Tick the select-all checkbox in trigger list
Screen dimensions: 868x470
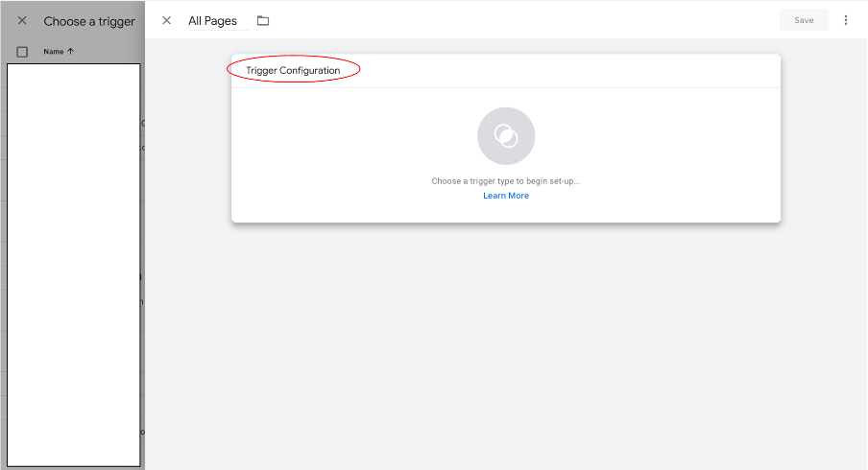(x=22, y=52)
